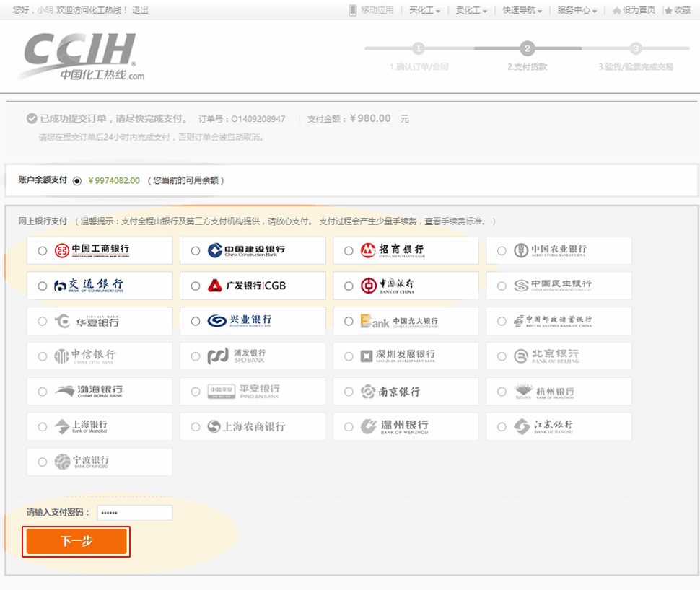Click the 宁波银行 logo
Screen dimensions: 700x590
(x=82, y=462)
